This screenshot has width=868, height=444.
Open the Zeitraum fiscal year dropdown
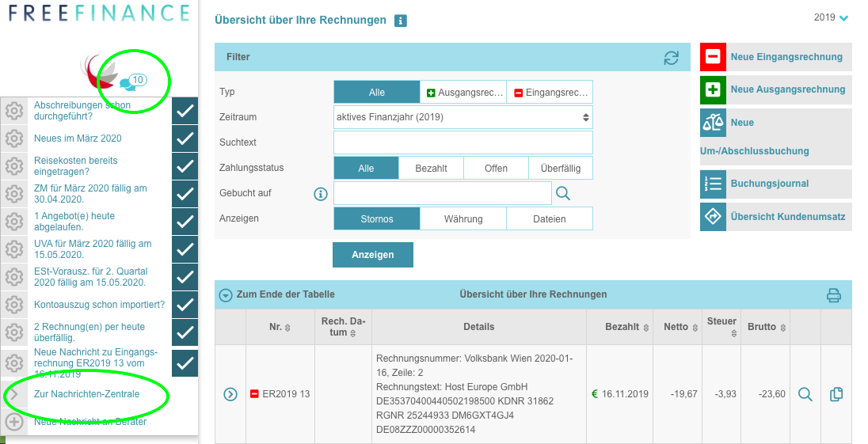point(463,117)
